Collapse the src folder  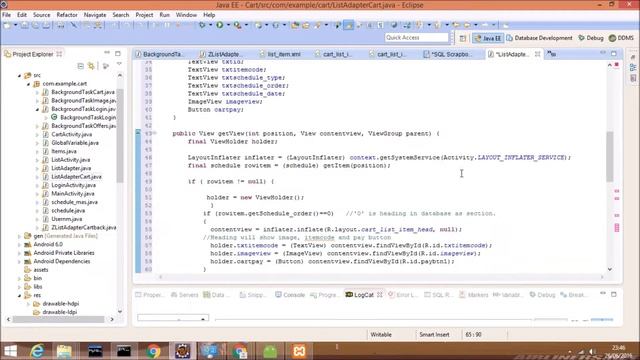pos(19,76)
